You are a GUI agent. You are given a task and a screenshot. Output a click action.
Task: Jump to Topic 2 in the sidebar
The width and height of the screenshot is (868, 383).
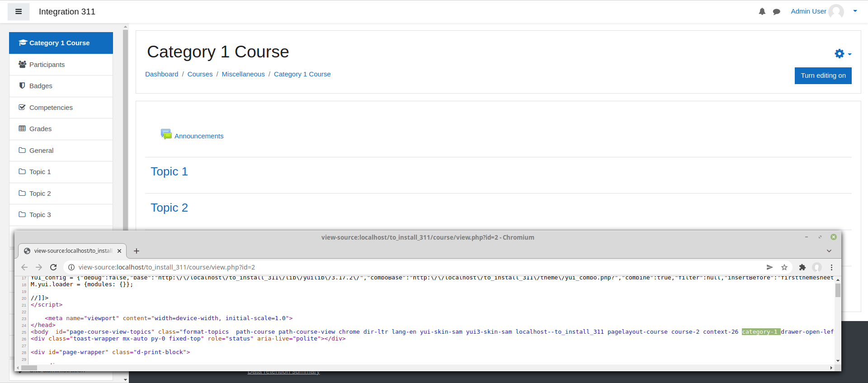[61, 194]
